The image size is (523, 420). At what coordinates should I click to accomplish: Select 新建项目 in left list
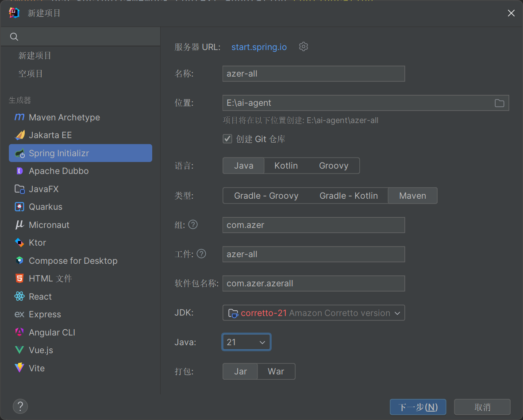(x=35, y=55)
